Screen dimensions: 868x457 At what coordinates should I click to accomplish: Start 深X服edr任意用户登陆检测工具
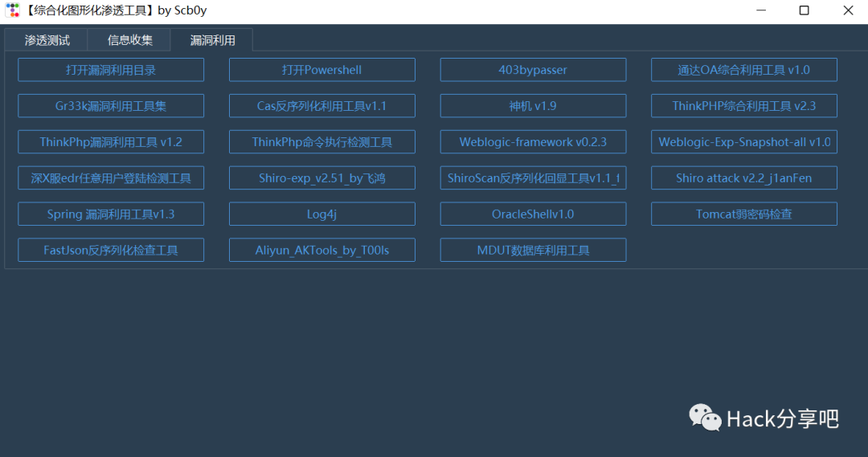click(111, 177)
